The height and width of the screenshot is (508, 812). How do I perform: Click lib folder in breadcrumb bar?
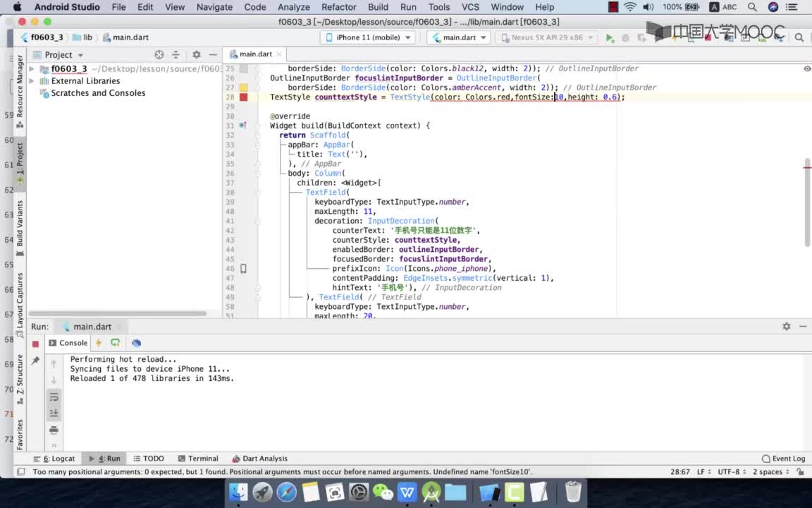pos(83,37)
